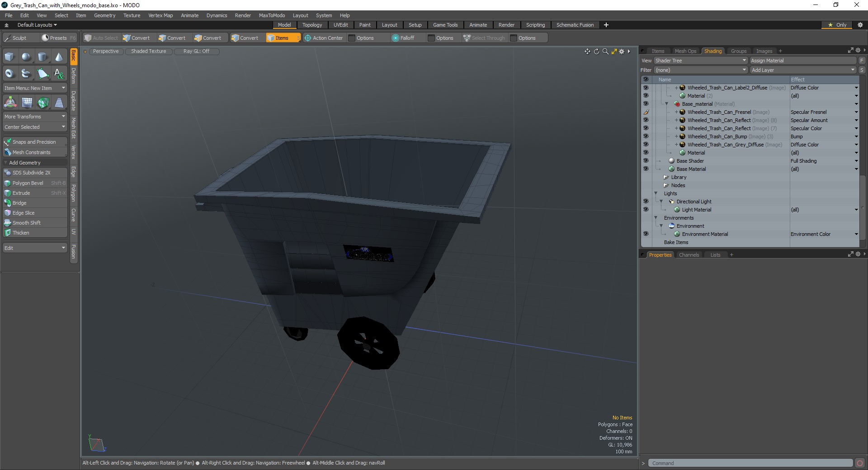
Task: Open layout settings gear at top right
Action: point(860,25)
